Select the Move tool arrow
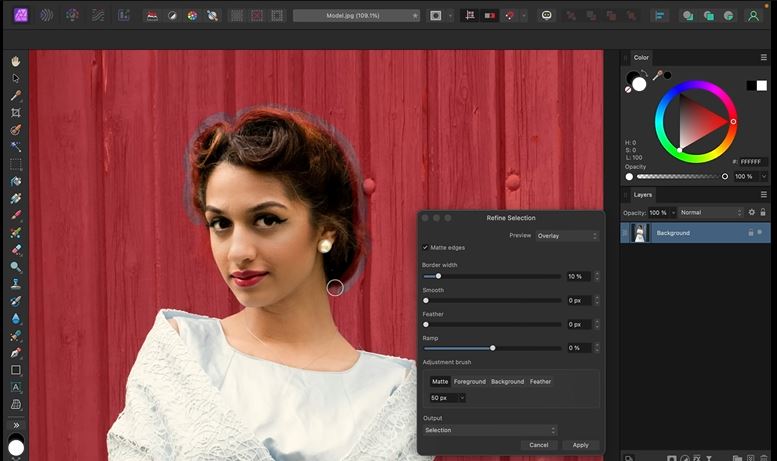Viewport: 777px width, 461px height. [16, 78]
